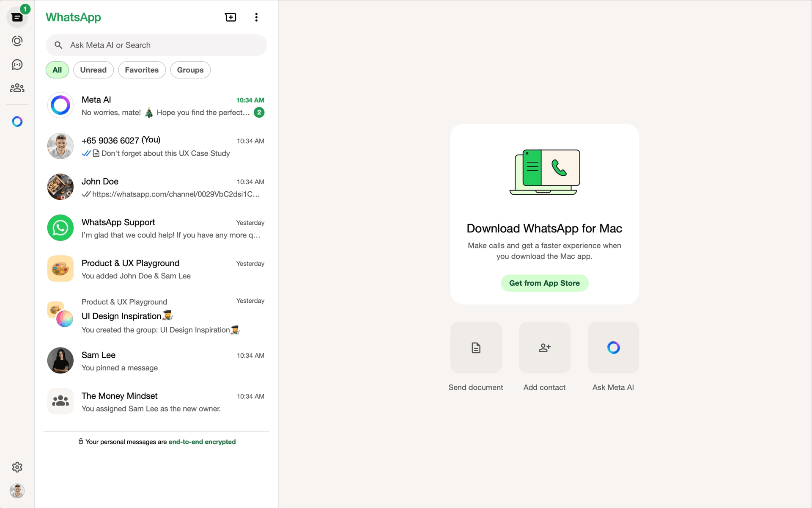Click Download WhatsApp for Mac heading
The height and width of the screenshot is (508, 812).
click(x=544, y=229)
